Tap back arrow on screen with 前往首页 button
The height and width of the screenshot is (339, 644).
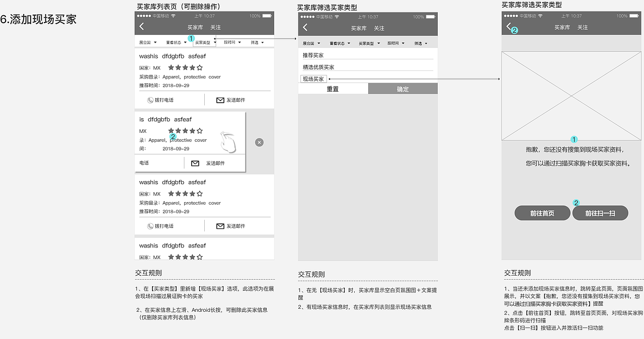pyautogui.click(x=509, y=26)
